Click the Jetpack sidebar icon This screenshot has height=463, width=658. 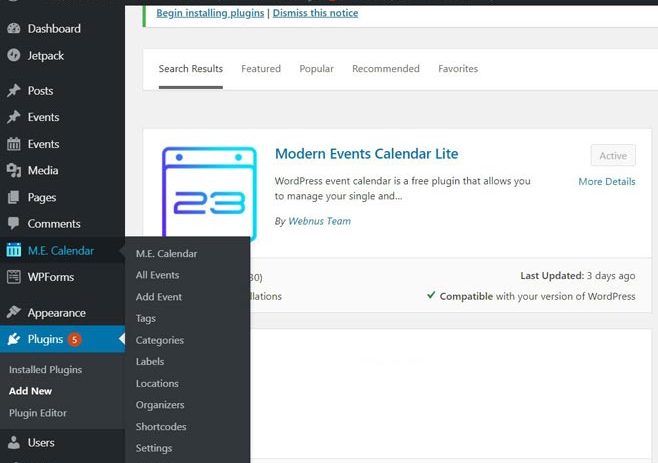pyautogui.click(x=13, y=55)
